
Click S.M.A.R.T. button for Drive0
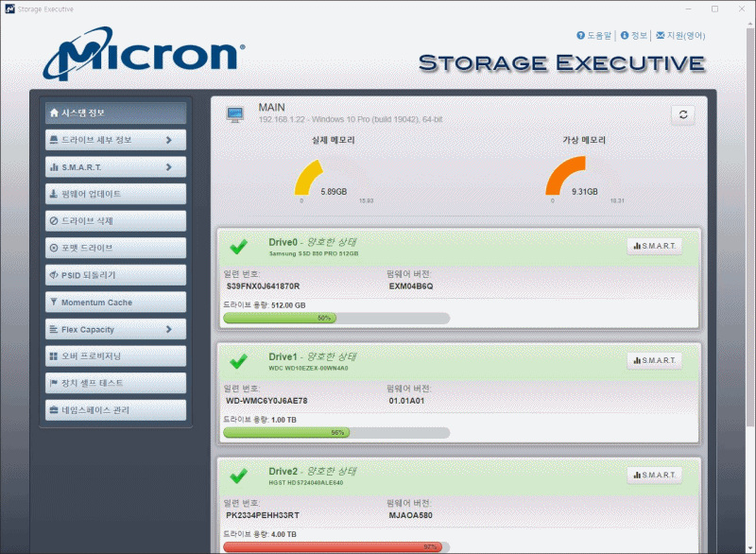click(x=654, y=246)
